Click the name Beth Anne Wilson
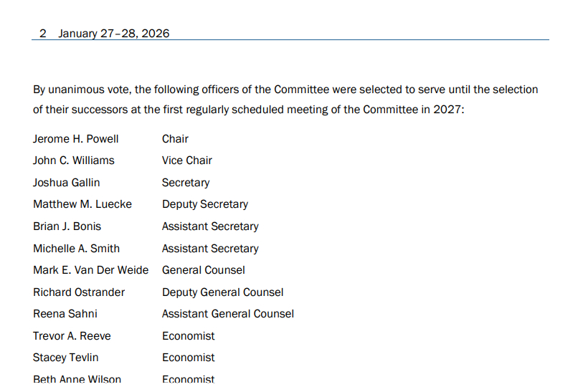Image resolution: width=578 pixels, height=392 pixels. click(77, 379)
